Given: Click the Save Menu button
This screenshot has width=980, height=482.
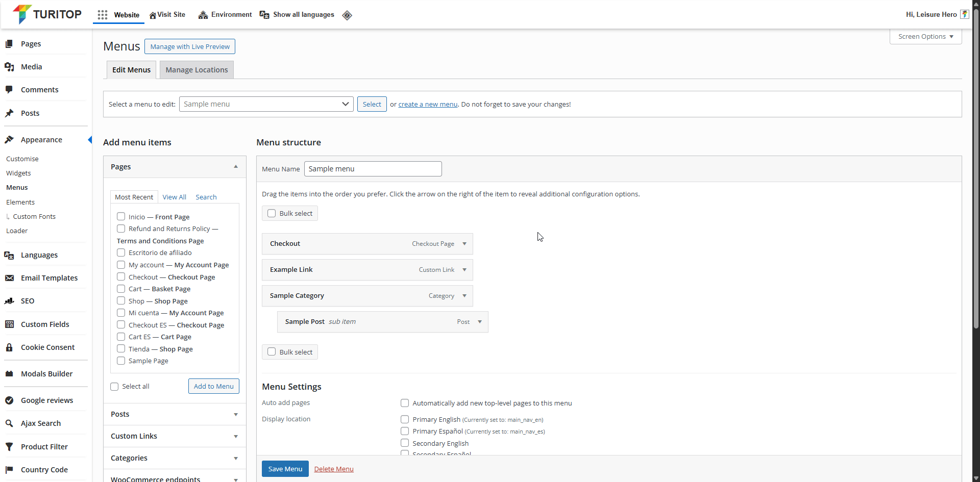Looking at the screenshot, I should (285, 469).
